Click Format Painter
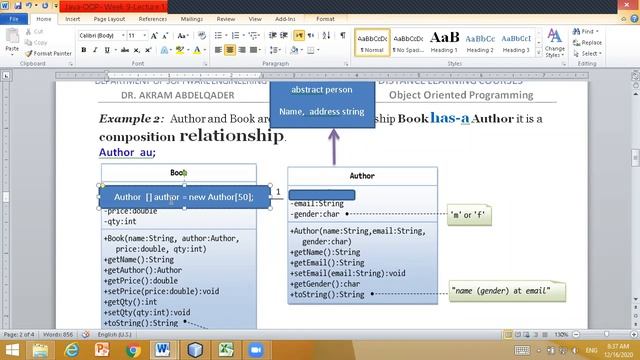The image size is (640, 360). tap(48, 53)
